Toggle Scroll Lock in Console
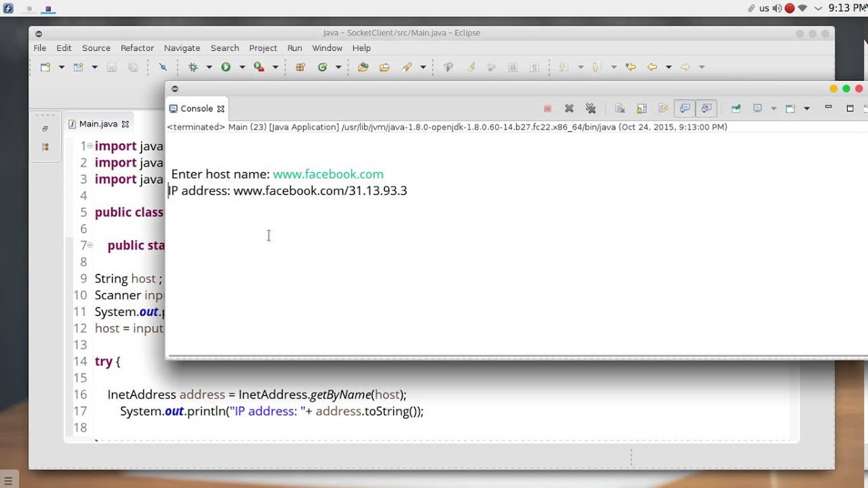Screen dimensions: 868x488 [x=642, y=108]
